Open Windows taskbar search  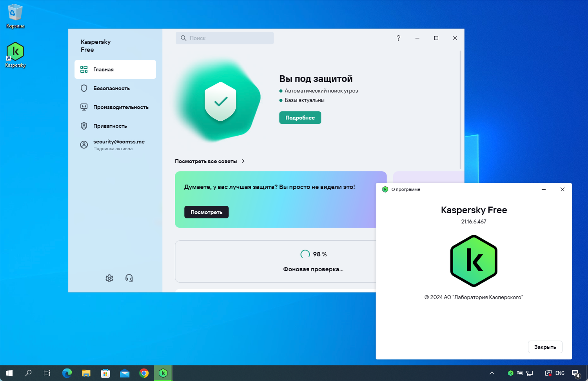tap(28, 373)
